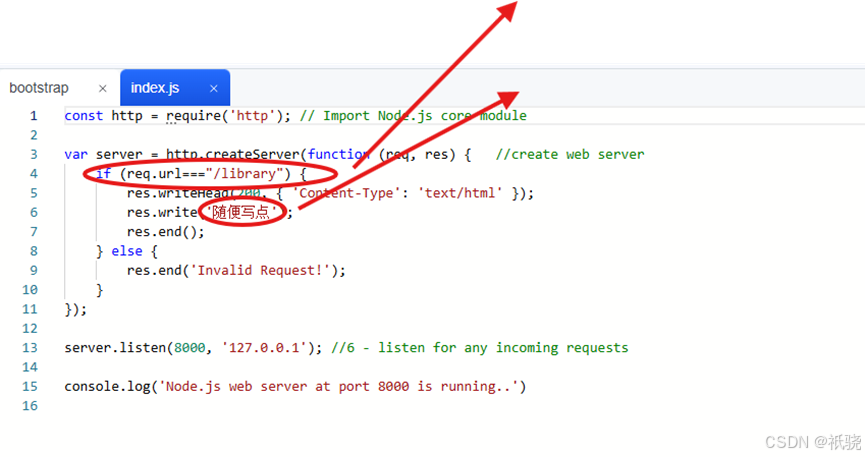Click line number 10 in gutter
This screenshot has width=865, height=457.
pyautogui.click(x=30, y=290)
